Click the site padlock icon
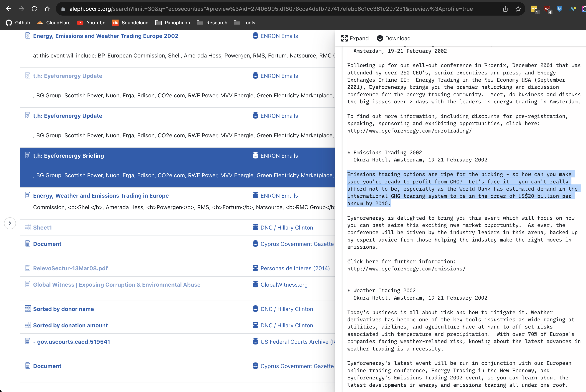586x392 pixels. [x=63, y=9]
